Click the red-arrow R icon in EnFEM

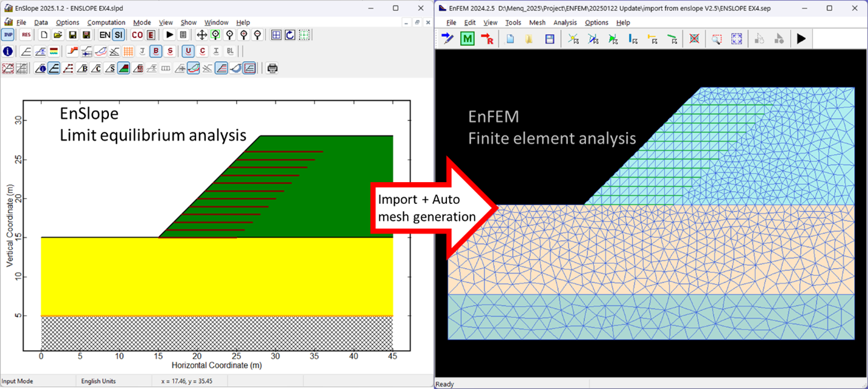tap(487, 39)
